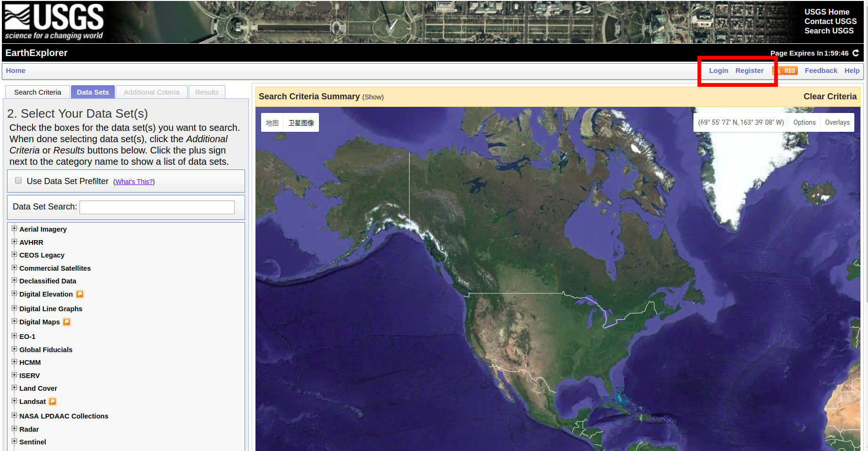Expand the Aerial Imagery plus icon
The height and width of the screenshot is (451, 868).
point(14,229)
